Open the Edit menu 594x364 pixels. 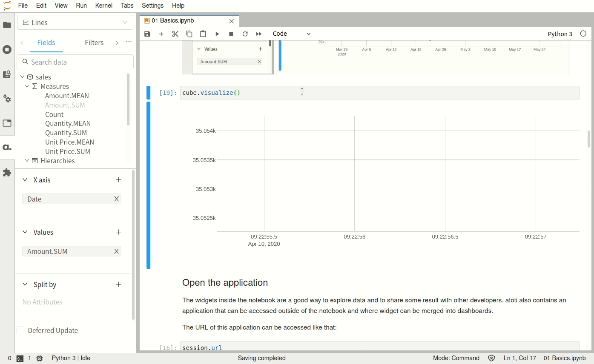click(41, 6)
